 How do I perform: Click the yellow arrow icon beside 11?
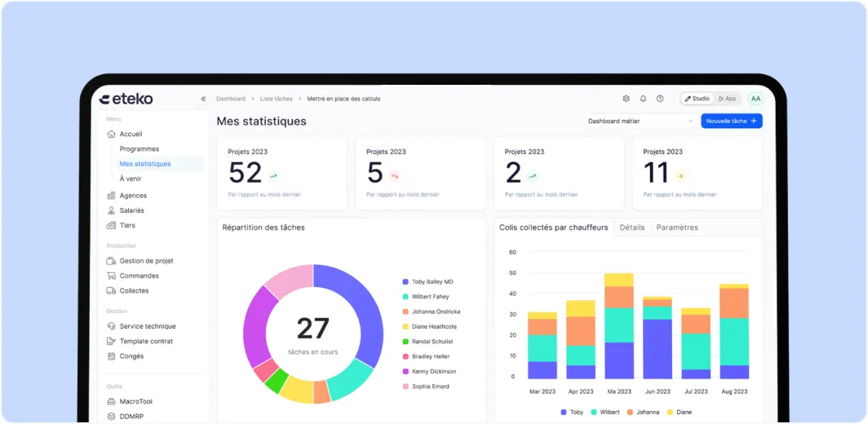pyautogui.click(x=680, y=177)
